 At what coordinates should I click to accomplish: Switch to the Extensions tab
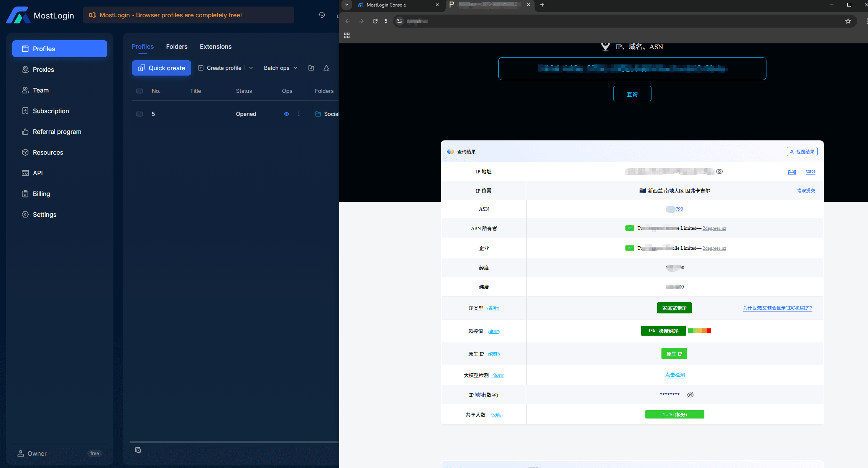(215, 46)
